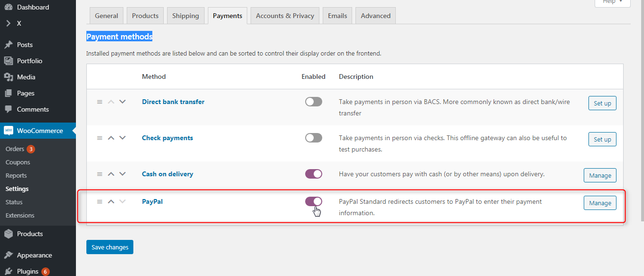Click the Posts pin icon

(x=9, y=45)
